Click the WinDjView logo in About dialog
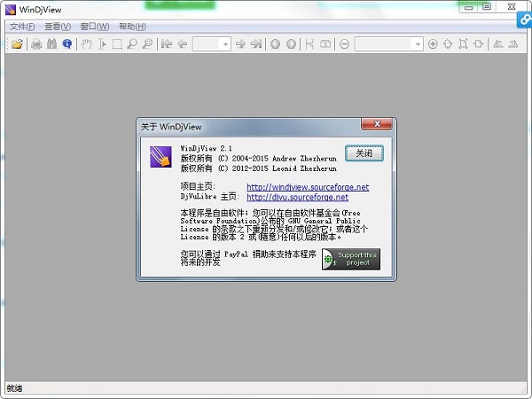Image resolution: width=532 pixels, height=399 pixels. click(160, 155)
